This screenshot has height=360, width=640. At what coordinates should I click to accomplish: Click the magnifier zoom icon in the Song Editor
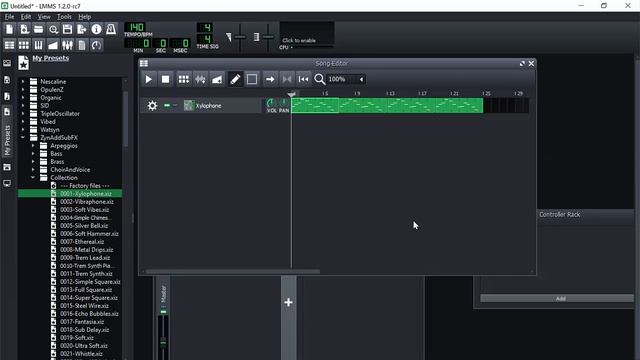pos(320,79)
